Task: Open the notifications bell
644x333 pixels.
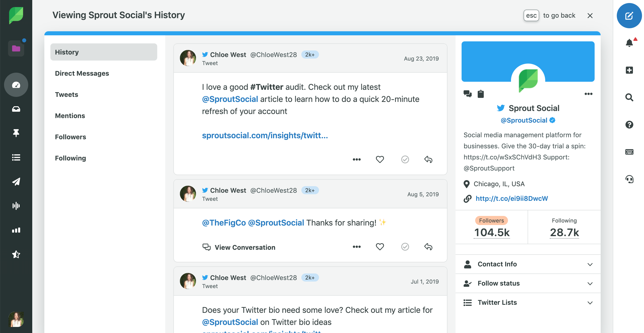Action: click(x=629, y=43)
